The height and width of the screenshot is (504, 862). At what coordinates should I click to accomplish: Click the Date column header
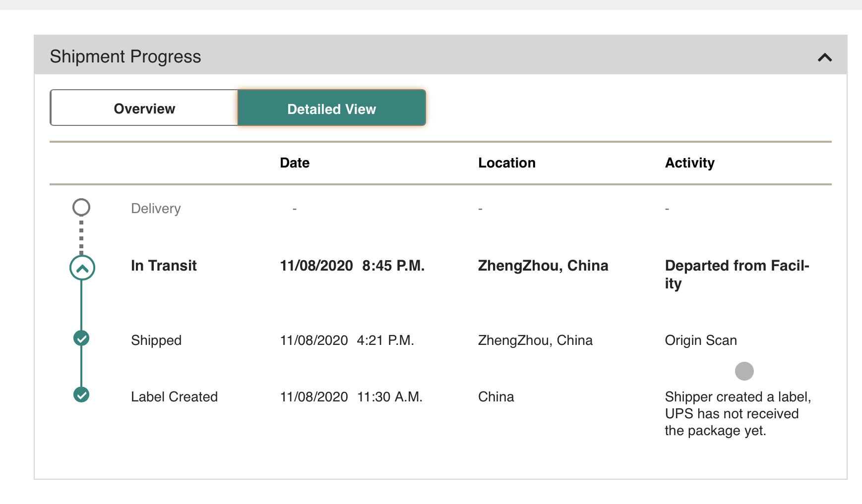coord(295,163)
